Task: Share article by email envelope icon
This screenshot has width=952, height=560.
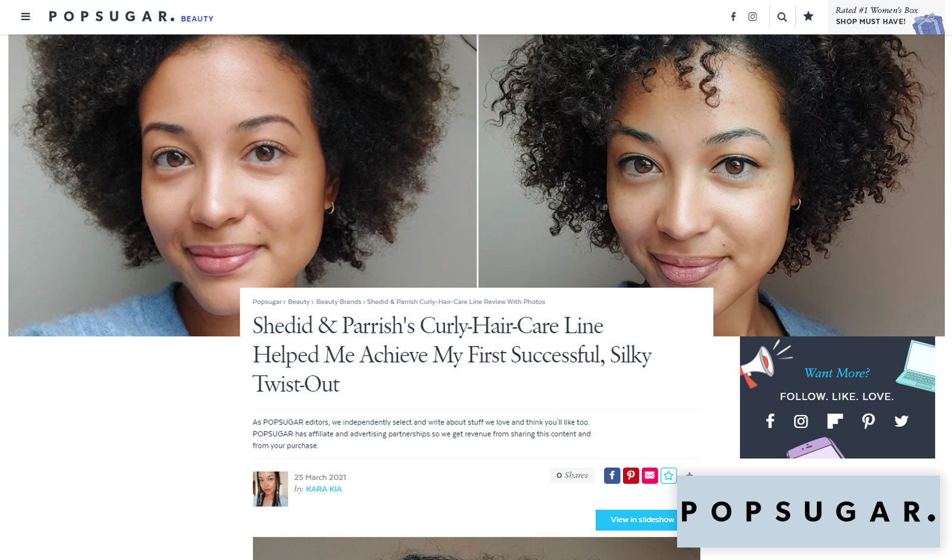Action: pos(650,476)
